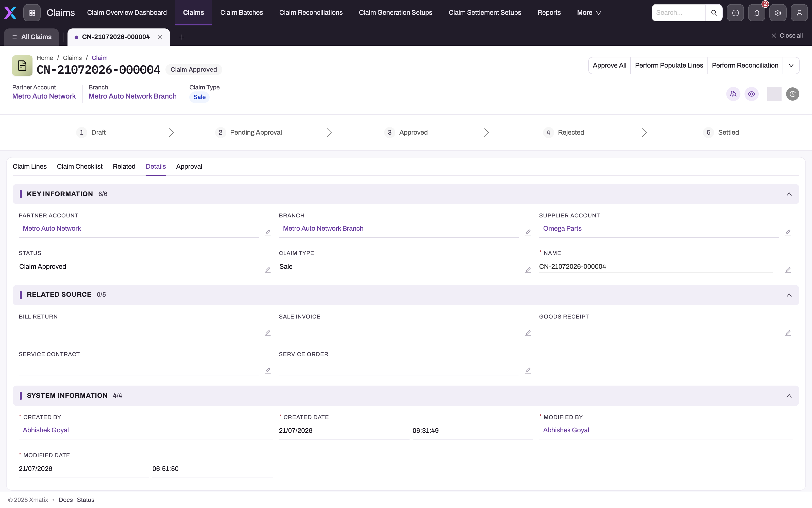Edit the Bill Return pencil icon
This screenshot has width=812, height=508.
267,333
